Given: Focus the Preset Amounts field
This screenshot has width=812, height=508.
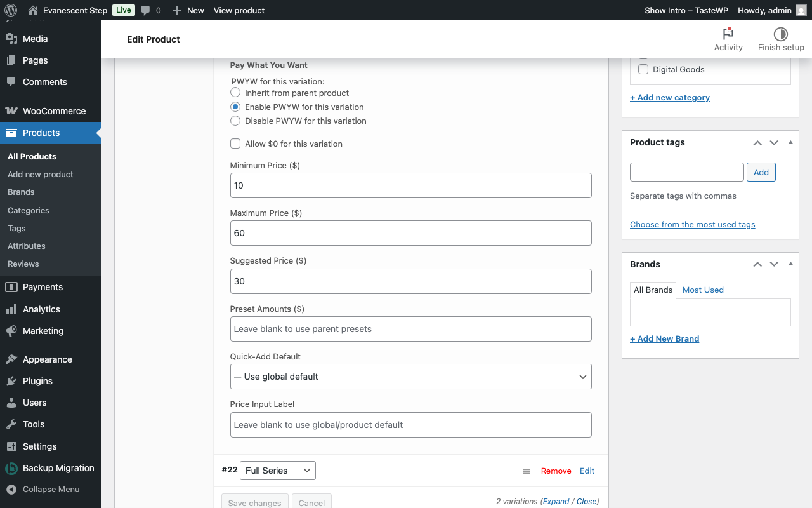Looking at the screenshot, I should coord(411,329).
